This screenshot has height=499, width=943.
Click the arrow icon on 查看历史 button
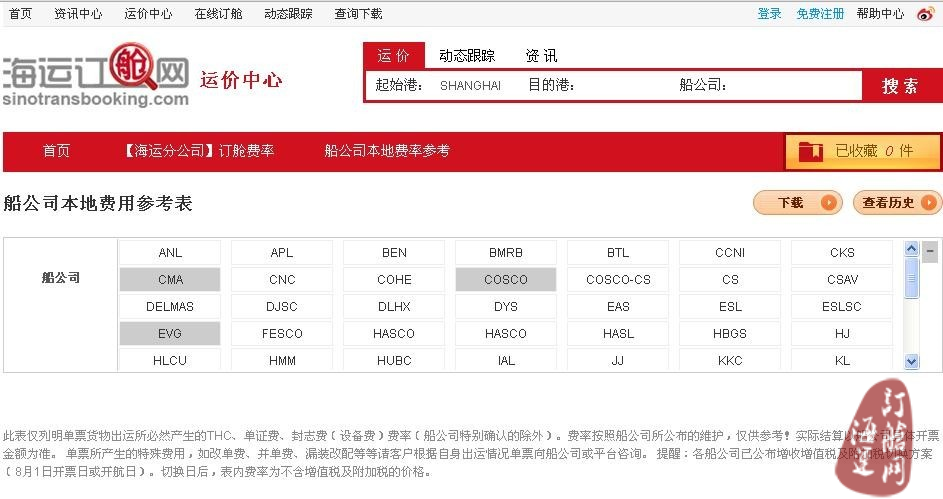click(x=929, y=203)
